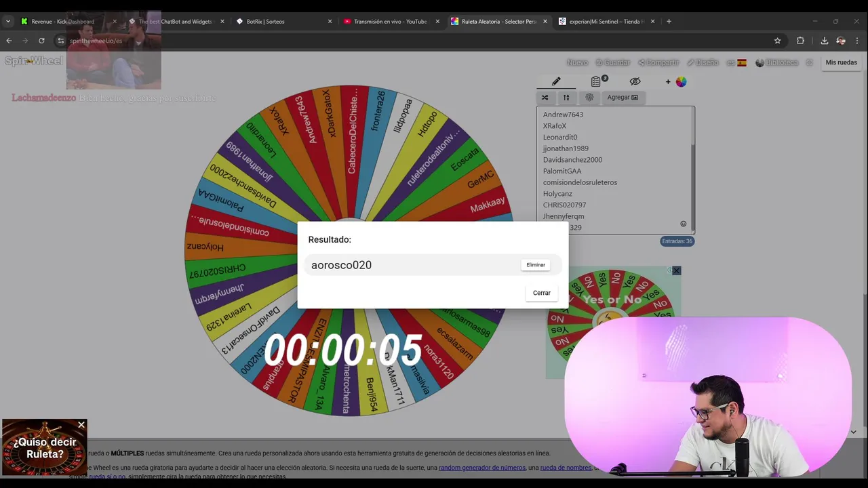
Task: Click entry PalomitGAA in the list
Action: 562,171
